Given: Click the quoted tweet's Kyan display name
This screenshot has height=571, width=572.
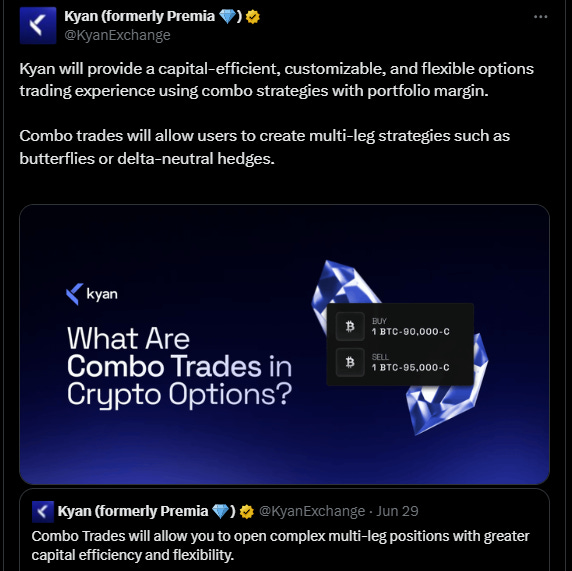Looking at the screenshot, I should 147,511.
